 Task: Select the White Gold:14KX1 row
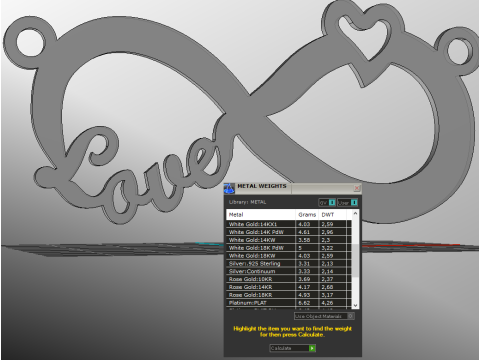click(x=289, y=224)
